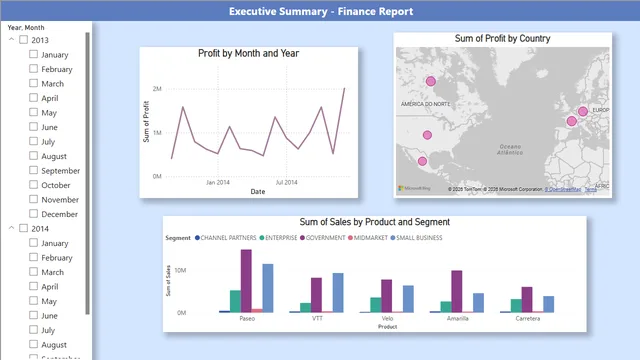
Task: Check June under 2014
Action: click(x=33, y=315)
